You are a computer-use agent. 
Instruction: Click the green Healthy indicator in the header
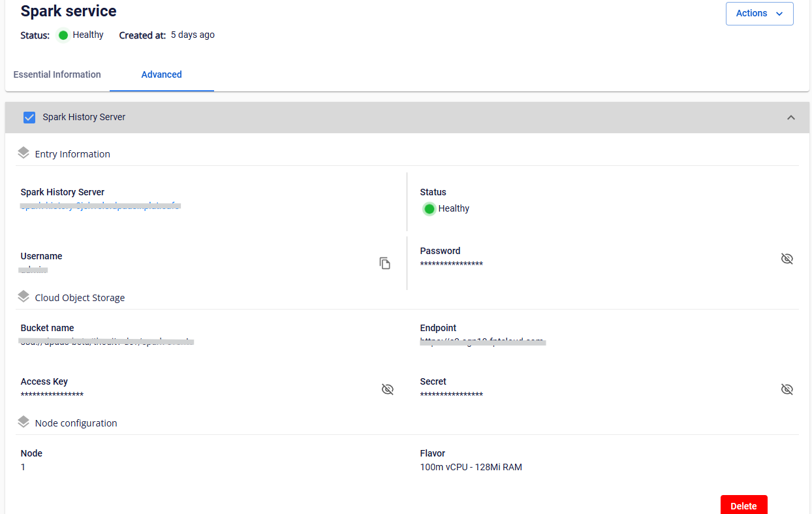63,35
